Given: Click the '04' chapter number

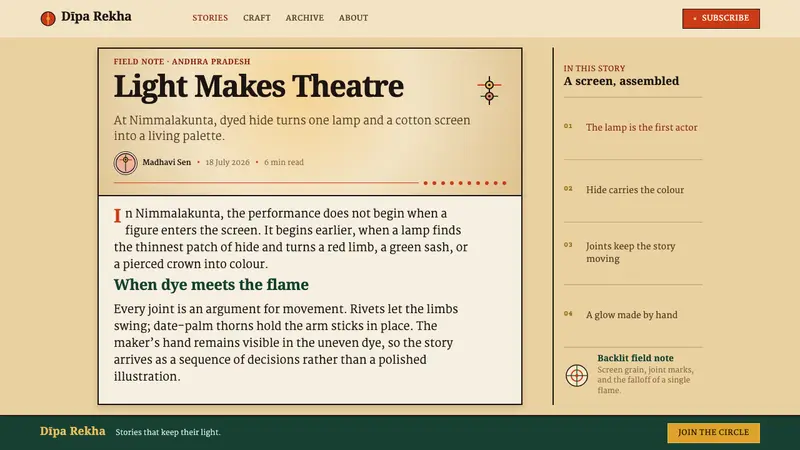Looking at the screenshot, I should click(x=568, y=313).
